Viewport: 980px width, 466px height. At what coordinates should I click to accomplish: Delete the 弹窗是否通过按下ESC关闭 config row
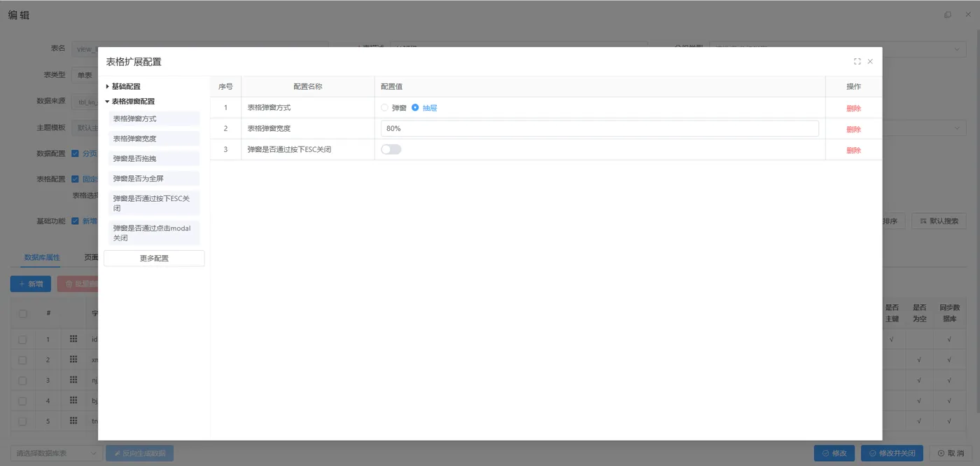click(853, 151)
